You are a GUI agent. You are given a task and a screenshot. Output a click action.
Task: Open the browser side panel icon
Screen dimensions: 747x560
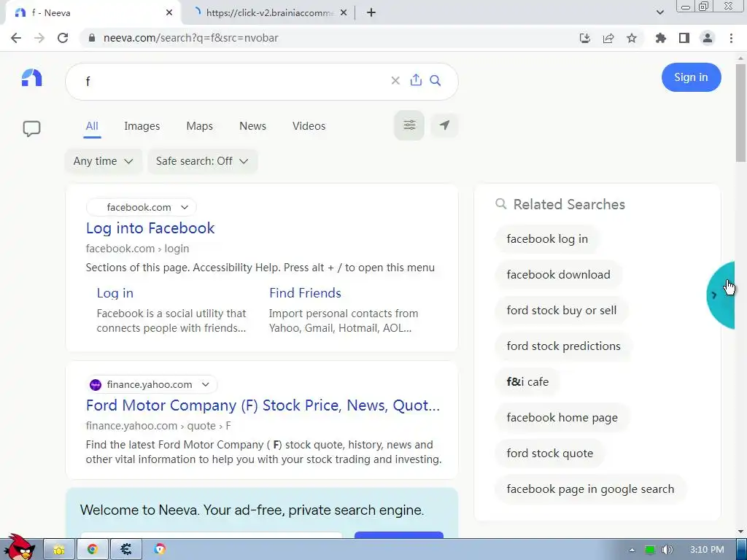pyautogui.click(x=684, y=38)
